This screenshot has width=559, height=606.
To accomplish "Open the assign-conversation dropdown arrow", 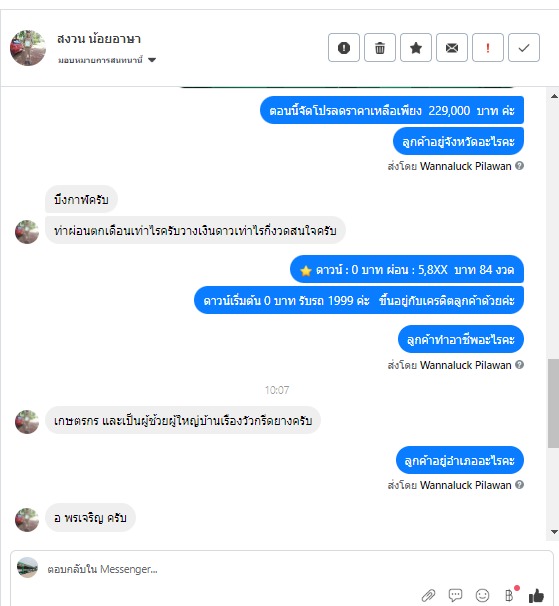I will coord(152,60).
